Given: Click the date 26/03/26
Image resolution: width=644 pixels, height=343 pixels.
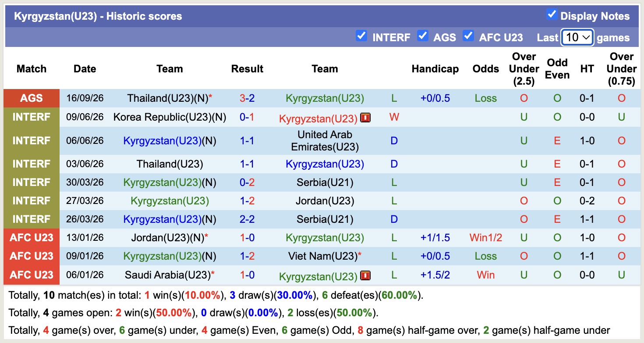Looking at the screenshot, I should coord(85,219).
